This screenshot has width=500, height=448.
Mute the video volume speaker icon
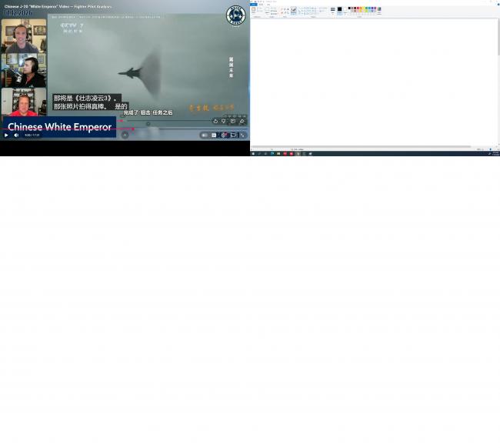(16, 135)
